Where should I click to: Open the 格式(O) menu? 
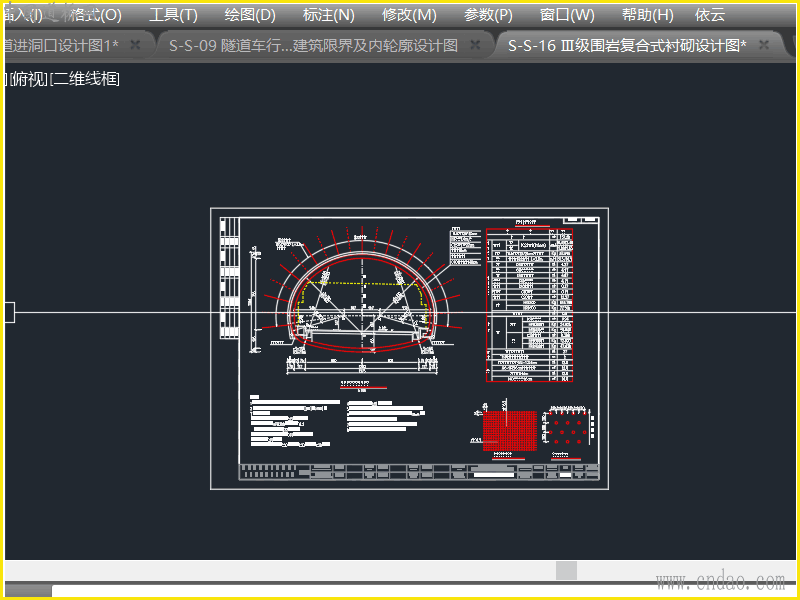[96, 15]
